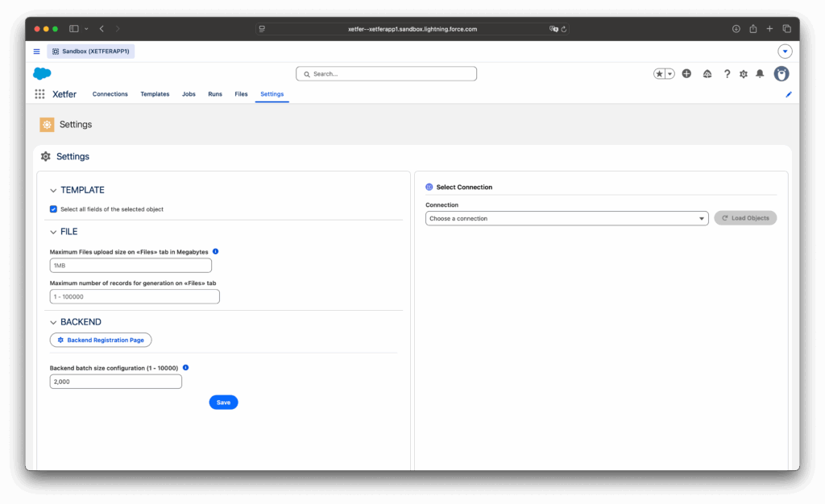Open the Salesforce cloud logo home
The height and width of the screenshot is (504, 825).
pyautogui.click(x=42, y=73)
